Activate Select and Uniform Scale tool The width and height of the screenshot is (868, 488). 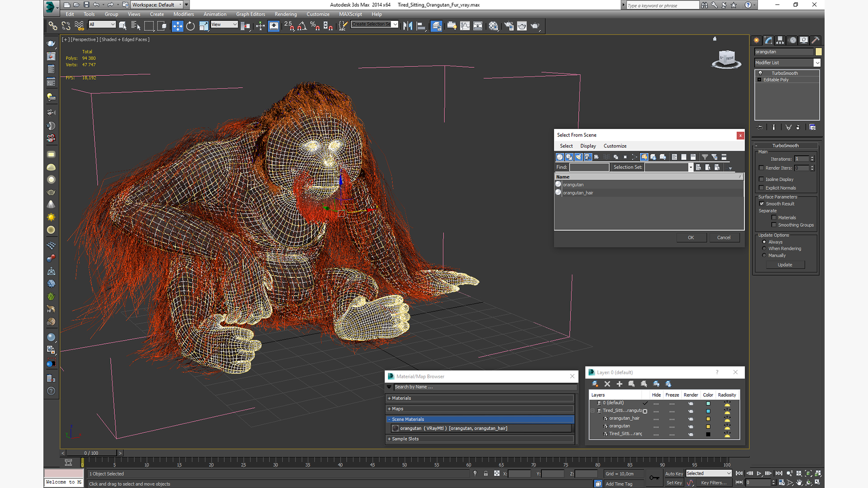(203, 26)
